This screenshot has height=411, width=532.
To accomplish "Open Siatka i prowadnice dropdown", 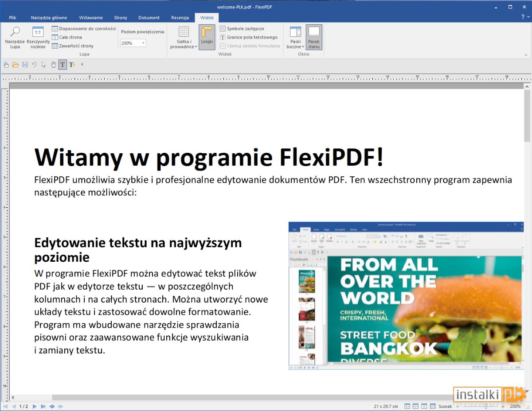I will click(x=184, y=37).
